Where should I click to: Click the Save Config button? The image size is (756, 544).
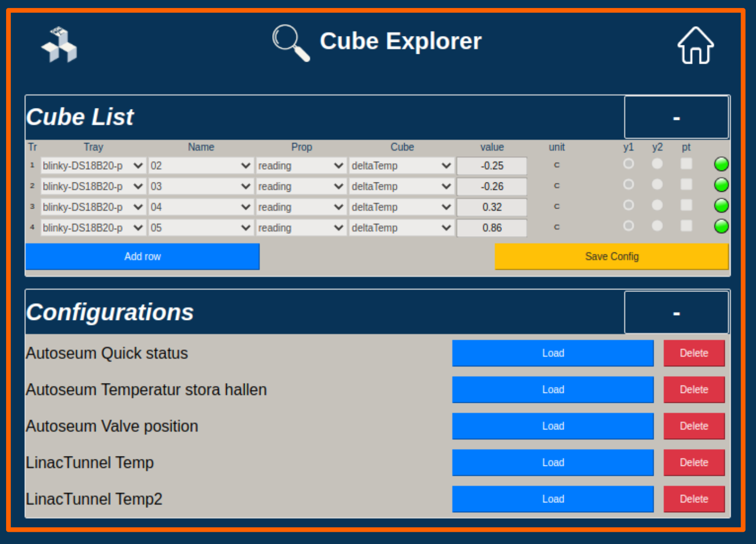(611, 256)
